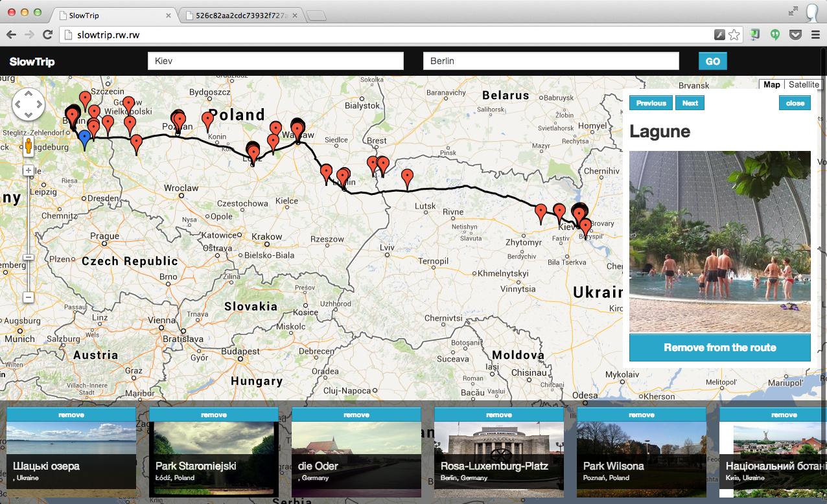The height and width of the screenshot is (504, 827).
Task: Click the GO button
Action: [713, 62]
